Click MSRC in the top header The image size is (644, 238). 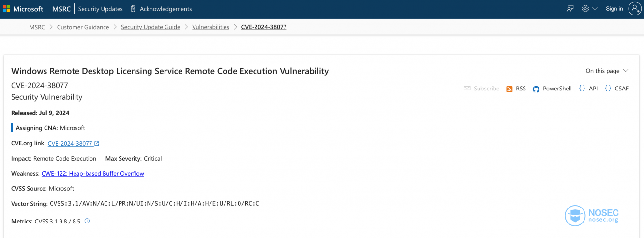click(x=61, y=9)
